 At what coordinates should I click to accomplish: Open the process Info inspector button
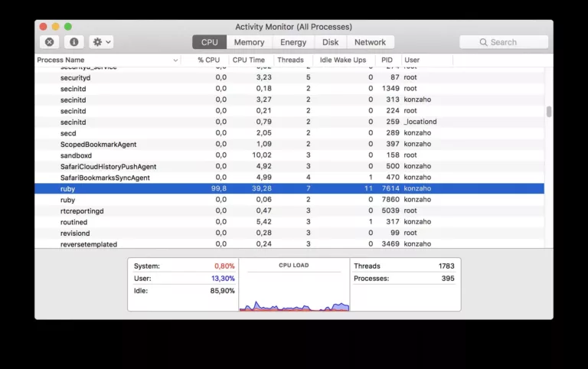[73, 42]
